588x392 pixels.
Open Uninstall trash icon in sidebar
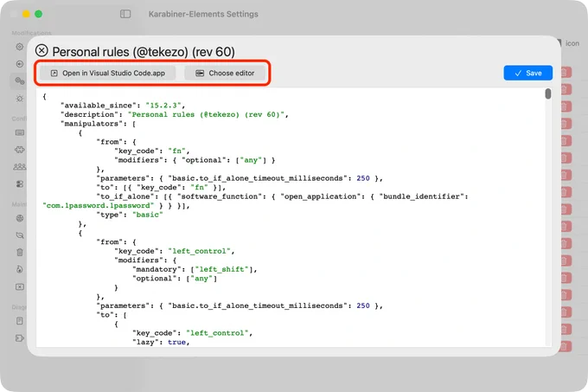coord(20,253)
